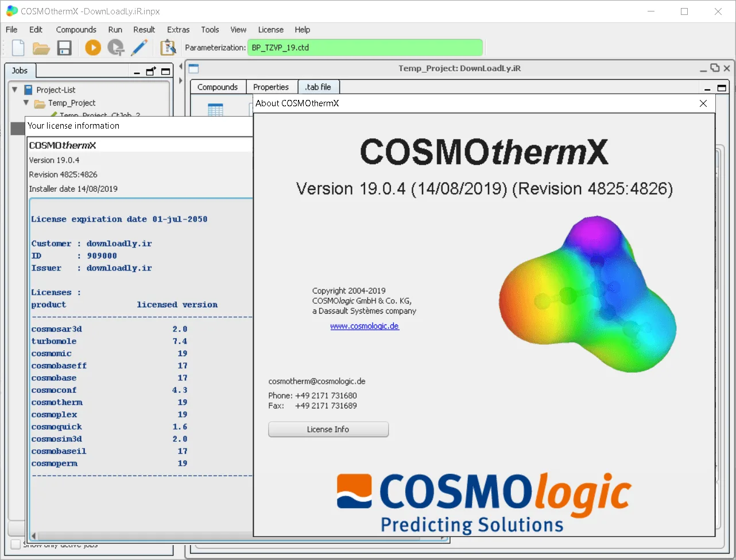The width and height of the screenshot is (736, 560).
Task: Click the Customer : downloadly.ir line
Action: (92, 244)
